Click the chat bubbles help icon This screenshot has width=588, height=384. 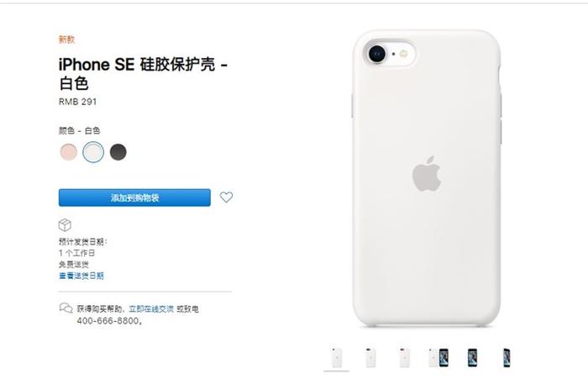pyautogui.click(x=66, y=308)
